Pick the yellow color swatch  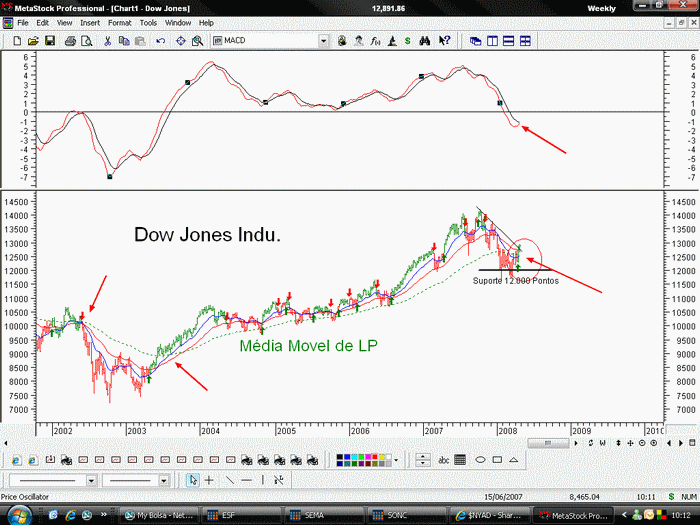point(382,457)
